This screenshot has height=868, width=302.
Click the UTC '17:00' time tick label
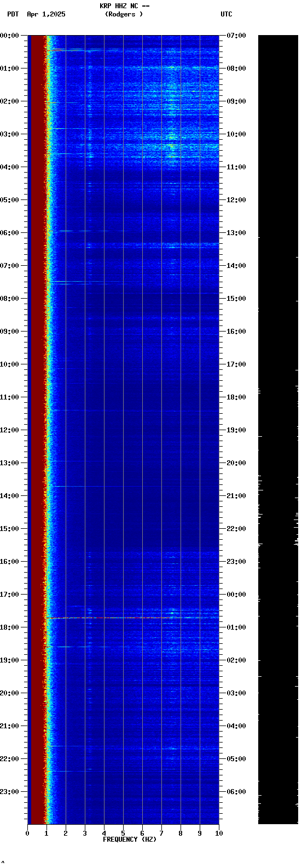click(236, 364)
